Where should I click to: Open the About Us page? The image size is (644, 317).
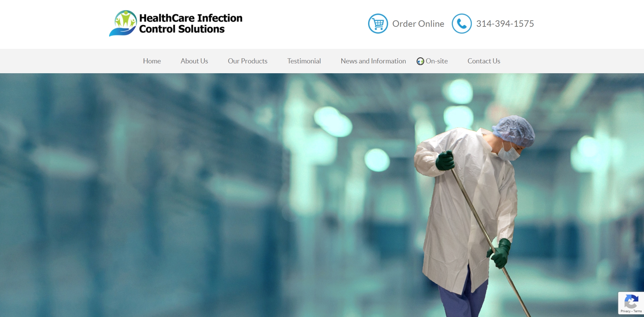point(194,61)
